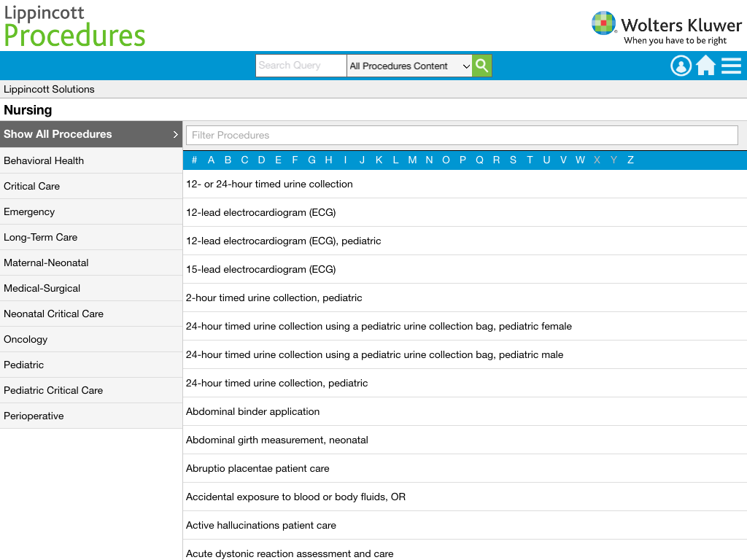
Task: Jump to letter S in index
Action: click(513, 160)
